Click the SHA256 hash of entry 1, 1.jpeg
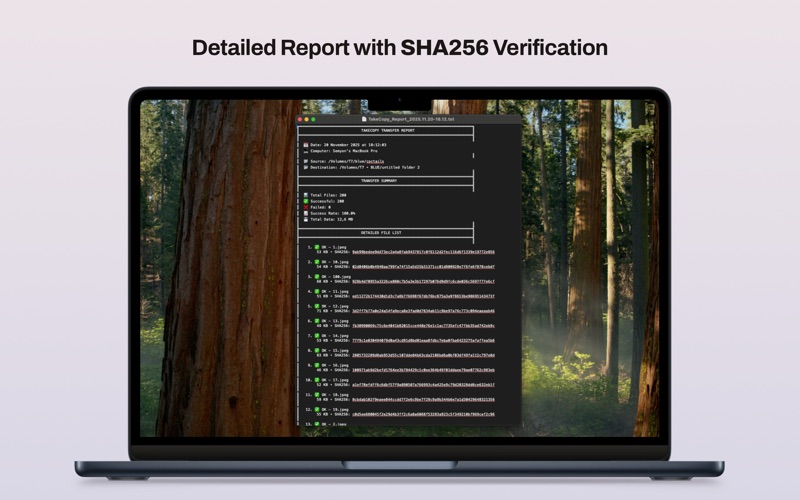This screenshot has height=500, width=800. [x=423, y=252]
